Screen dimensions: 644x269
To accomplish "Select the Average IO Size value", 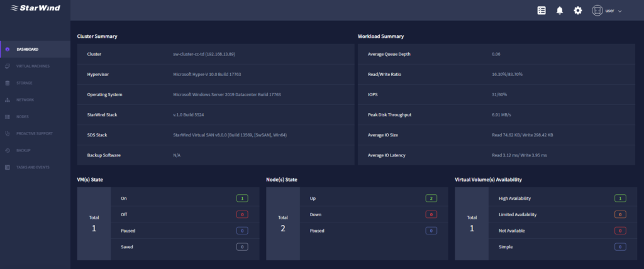I will coord(523,135).
